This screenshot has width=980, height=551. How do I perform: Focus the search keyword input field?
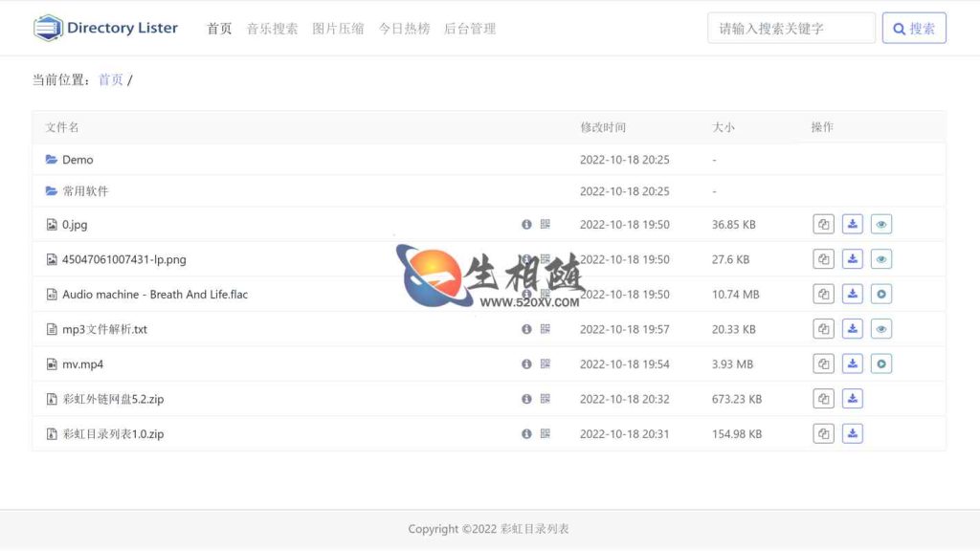(791, 29)
